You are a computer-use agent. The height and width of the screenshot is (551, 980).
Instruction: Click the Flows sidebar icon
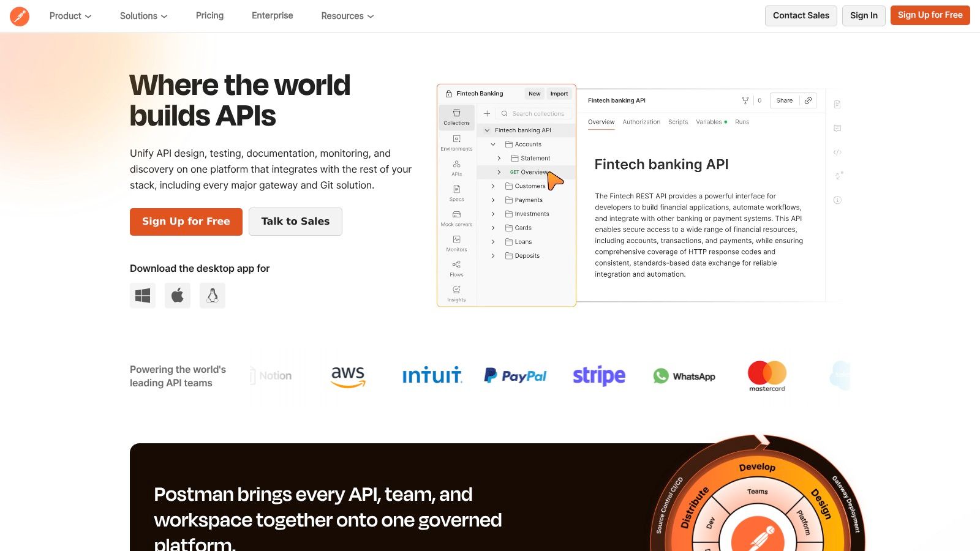point(456,269)
